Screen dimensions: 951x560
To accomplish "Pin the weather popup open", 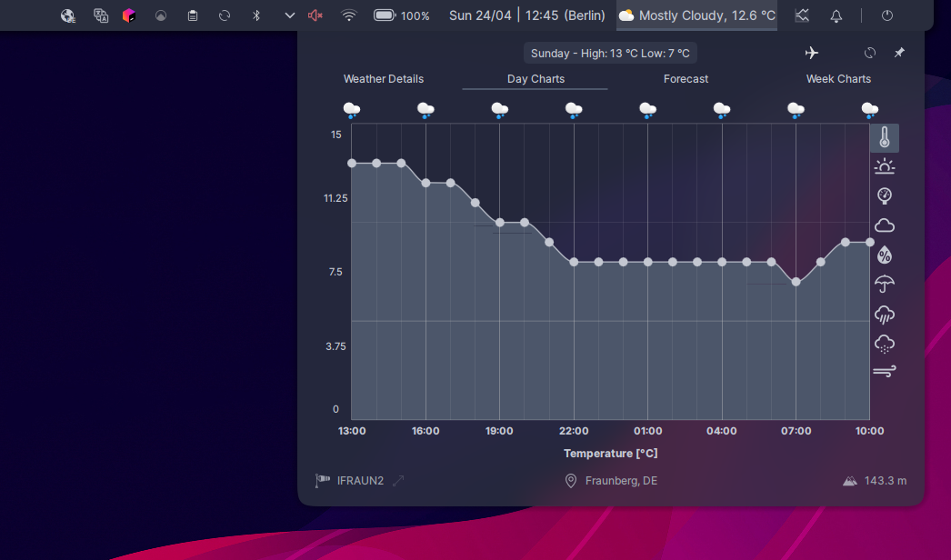I will pyautogui.click(x=899, y=53).
